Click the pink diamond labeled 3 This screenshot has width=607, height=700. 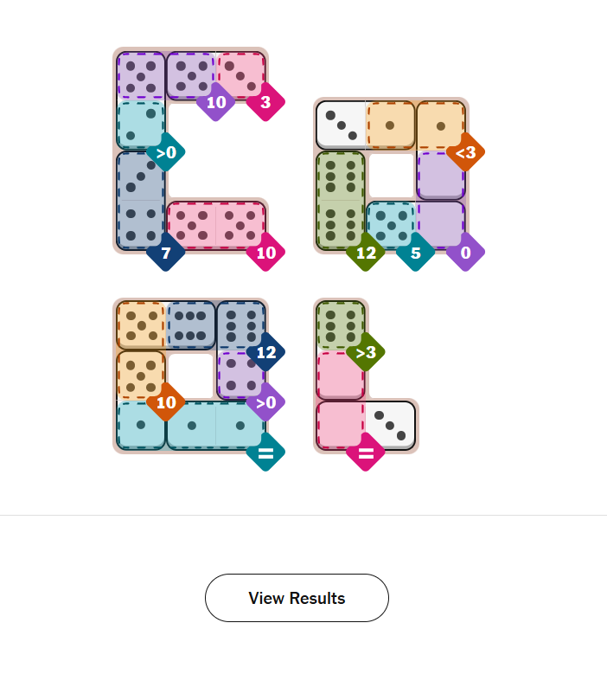click(265, 102)
